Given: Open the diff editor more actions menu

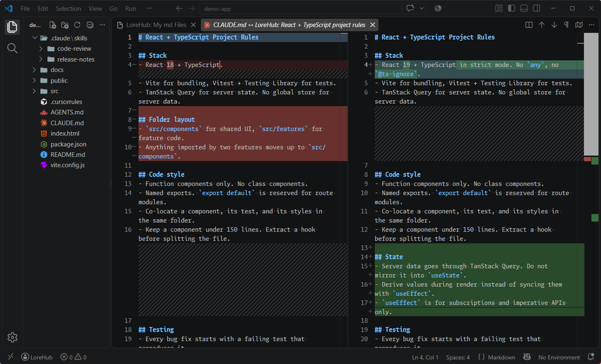Looking at the screenshot, I should coord(591,25).
